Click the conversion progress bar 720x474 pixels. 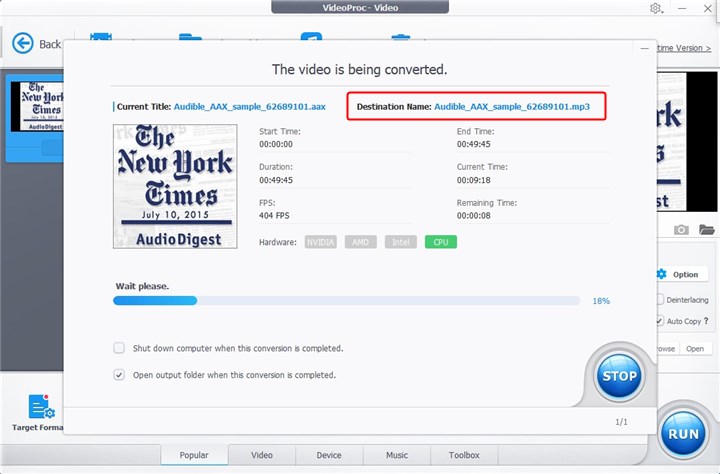coord(347,301)
